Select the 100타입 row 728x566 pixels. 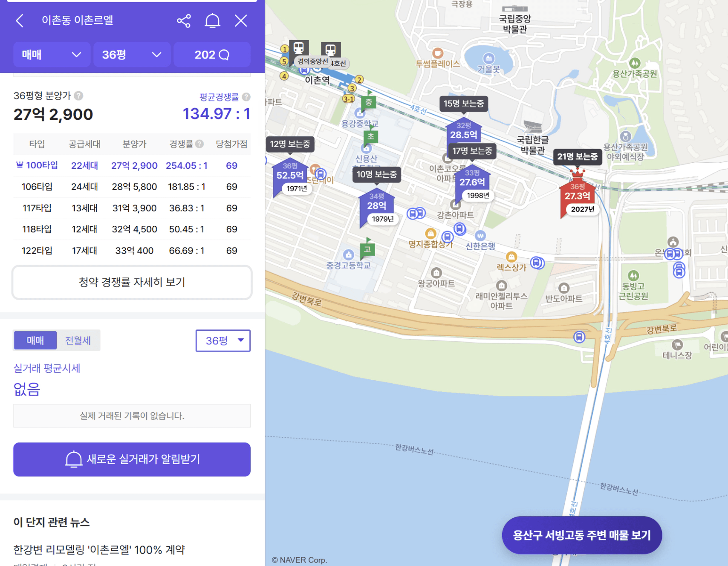coord(132,165)
